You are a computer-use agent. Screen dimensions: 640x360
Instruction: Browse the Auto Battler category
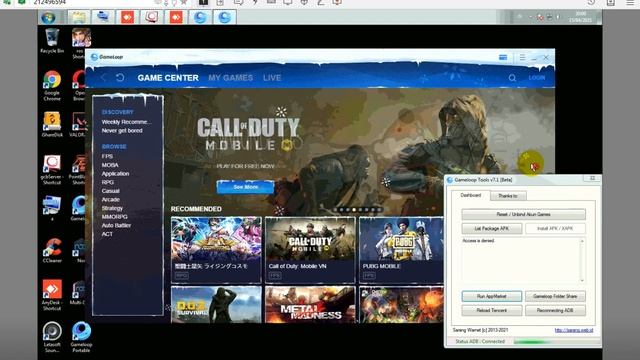tap(116, 225)
